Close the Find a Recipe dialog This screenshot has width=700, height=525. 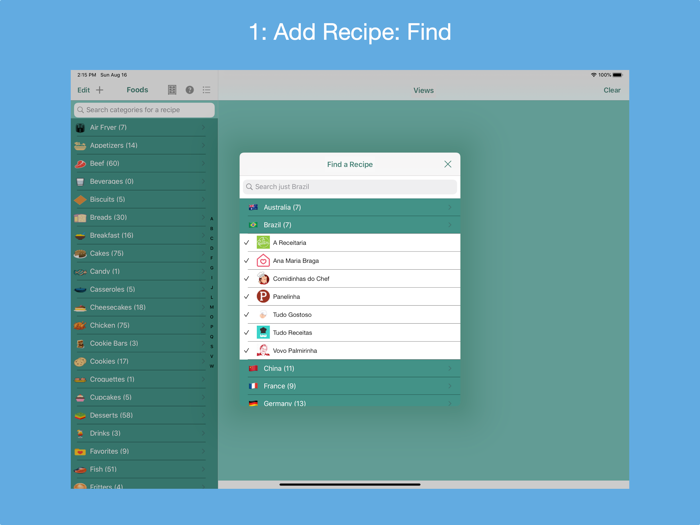[448, 164]
